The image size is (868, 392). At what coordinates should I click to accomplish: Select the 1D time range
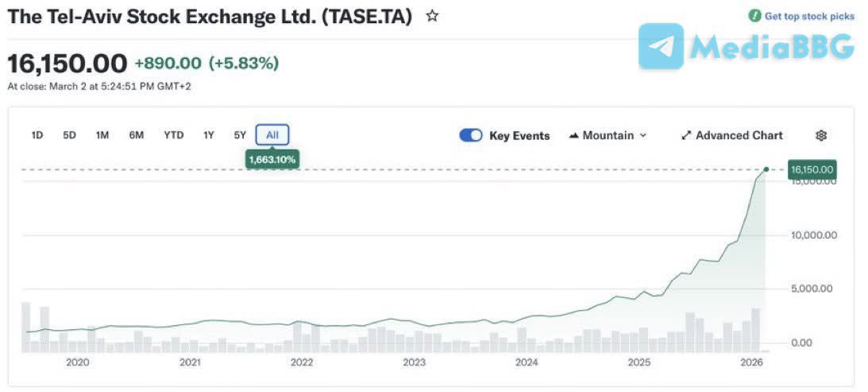coord(37,135)
